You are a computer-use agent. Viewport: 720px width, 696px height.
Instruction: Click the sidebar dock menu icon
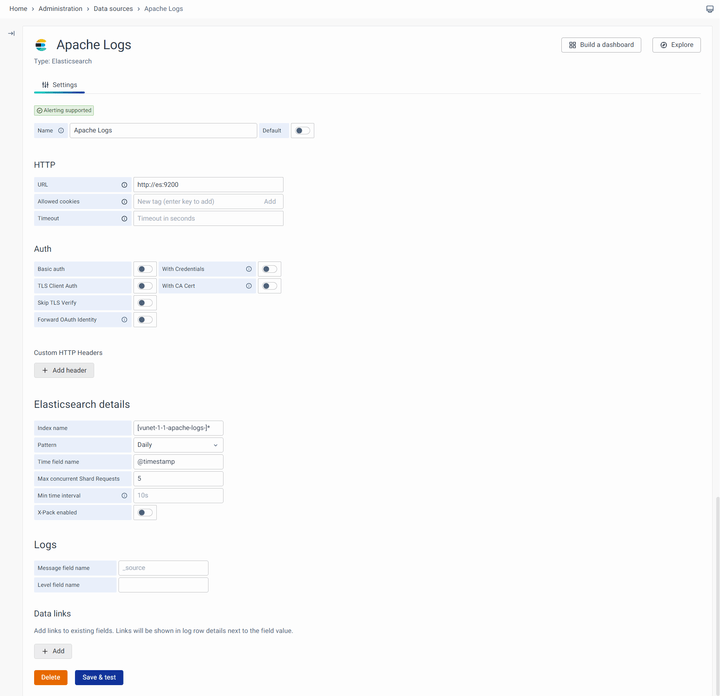[x=11, y=33]
